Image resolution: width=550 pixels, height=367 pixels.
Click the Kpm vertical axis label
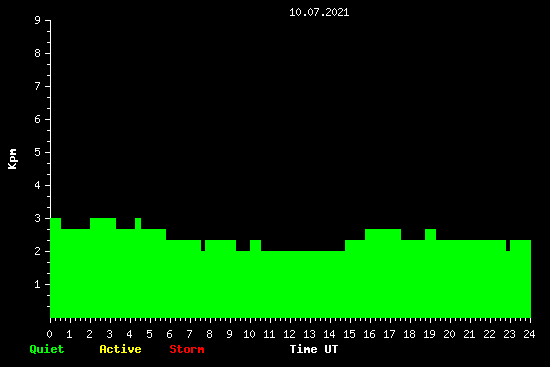click(12, 159)
